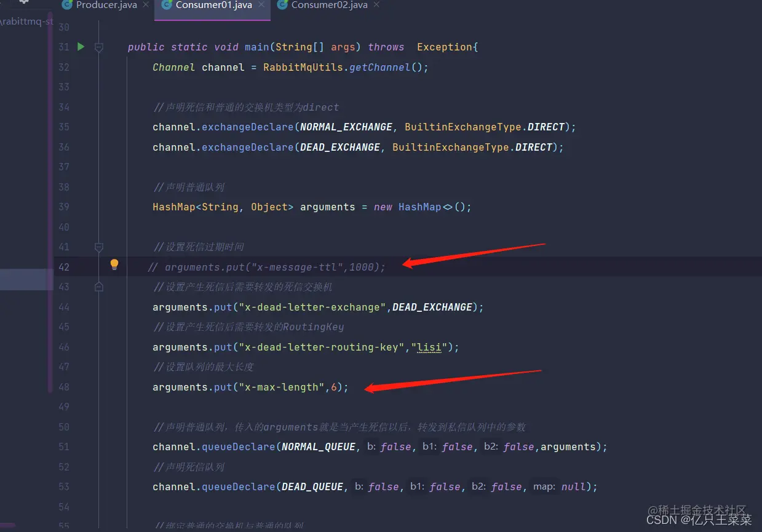Click the Exception keyword on line 31

tap(445, 47)
